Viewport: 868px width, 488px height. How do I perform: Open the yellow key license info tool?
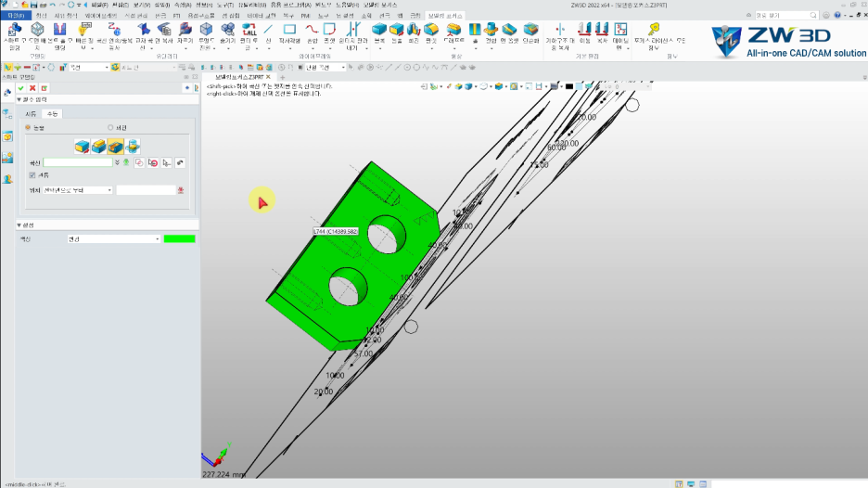tap(654, 35)
